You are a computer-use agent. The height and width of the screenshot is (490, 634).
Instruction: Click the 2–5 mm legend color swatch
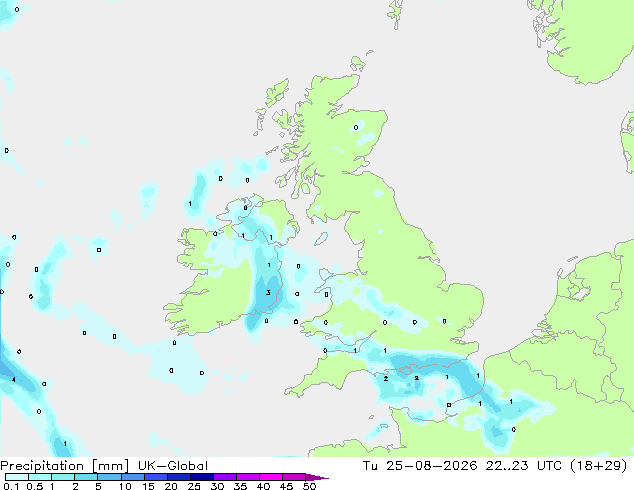pos(86,477)
